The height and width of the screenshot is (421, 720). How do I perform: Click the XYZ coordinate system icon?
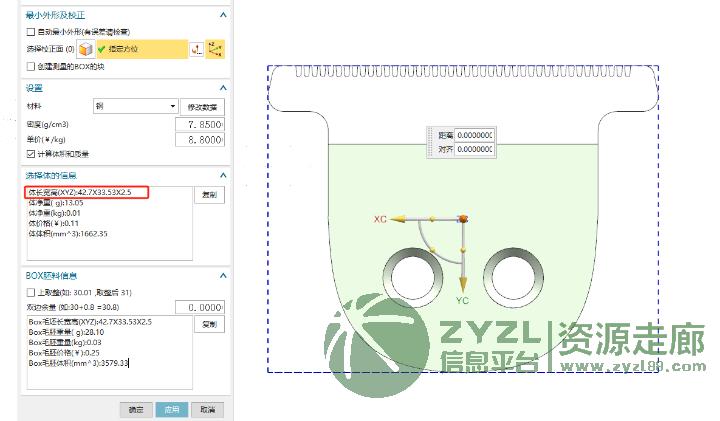[215, 49]
